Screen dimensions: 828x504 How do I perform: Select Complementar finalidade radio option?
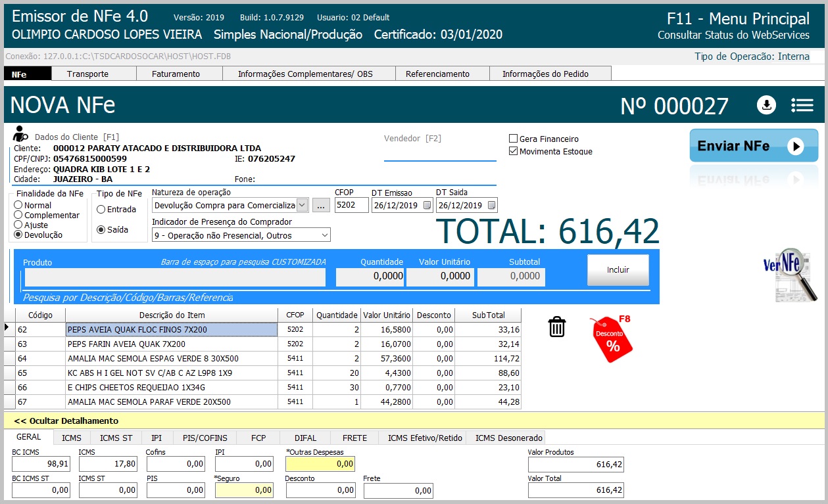(18, 215)
